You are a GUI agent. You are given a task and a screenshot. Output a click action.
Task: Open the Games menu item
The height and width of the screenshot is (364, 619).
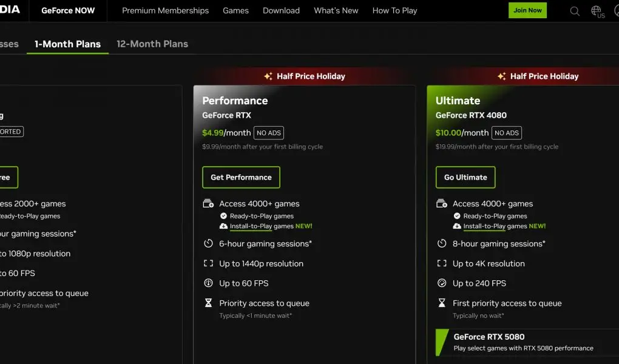(235, 10)
